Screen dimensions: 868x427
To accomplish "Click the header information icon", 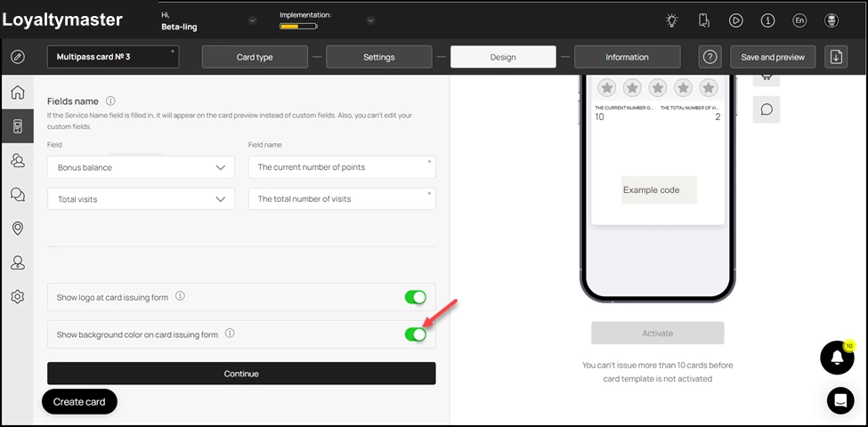I will [x=767, y=20].
